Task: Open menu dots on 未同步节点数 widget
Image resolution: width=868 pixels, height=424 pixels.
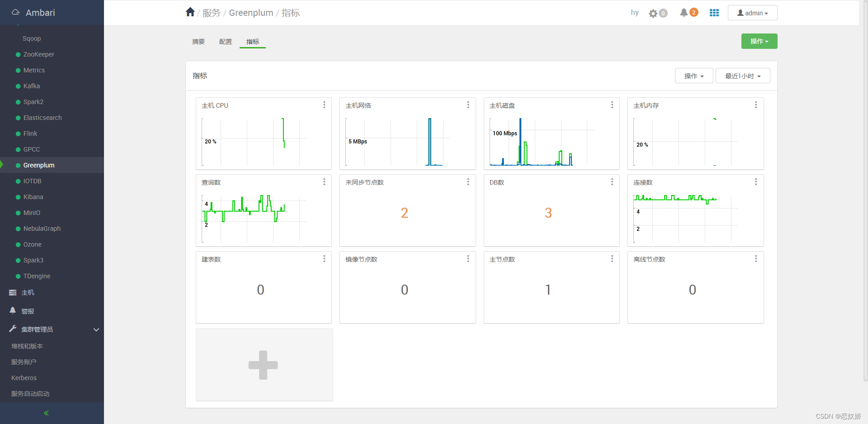Action: click(468, 182)
